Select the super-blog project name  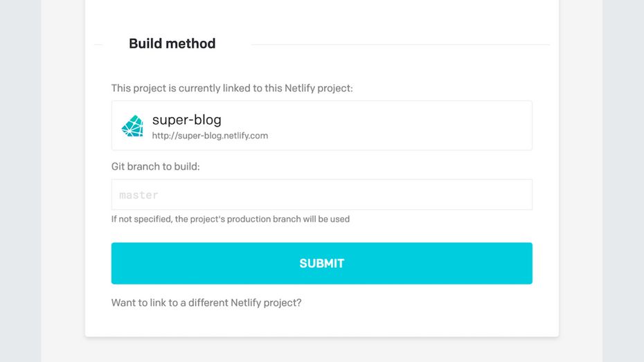coord(186,120)
